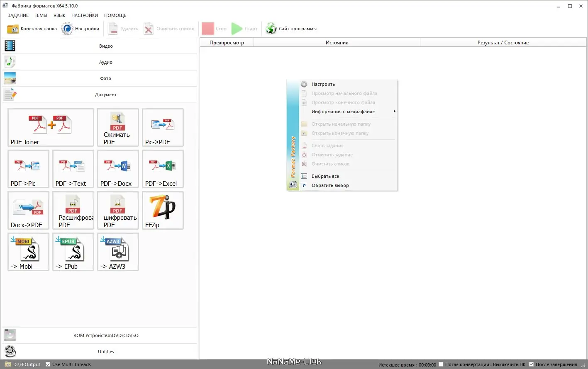Choose Выбрать все in the context menu
The height and width of the screenshot is (369, 588).
pos(348,176)
